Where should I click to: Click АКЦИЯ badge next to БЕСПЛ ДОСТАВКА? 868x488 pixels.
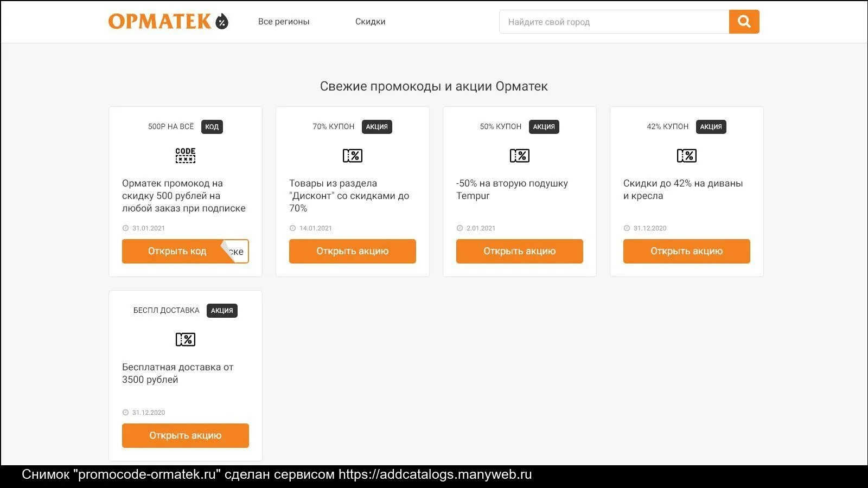pos(222,311)
